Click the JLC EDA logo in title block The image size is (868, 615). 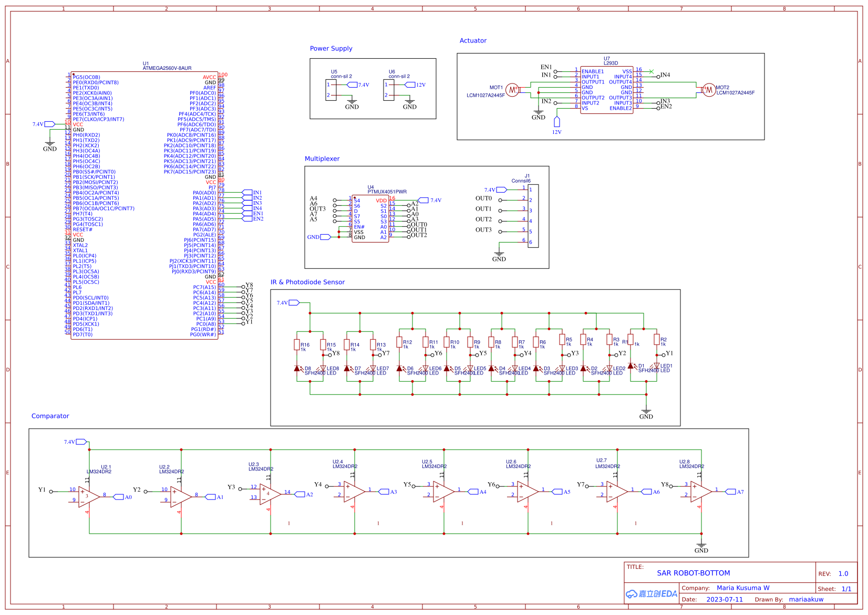tap(651, 593)
